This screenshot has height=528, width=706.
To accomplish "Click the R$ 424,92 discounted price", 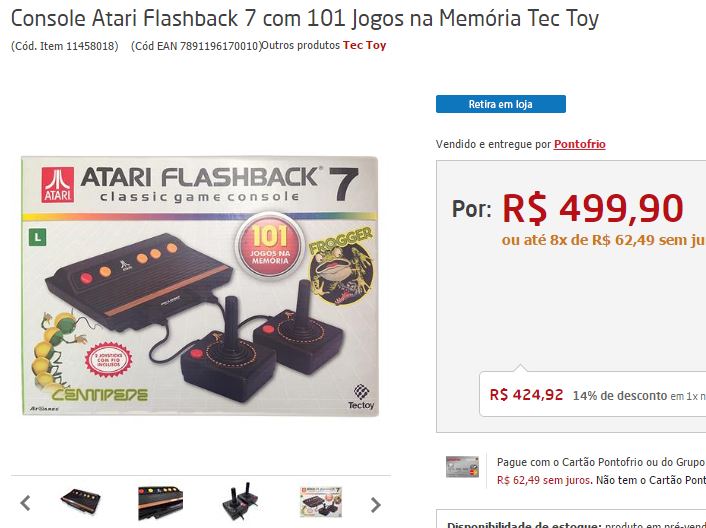I will (526, 395).
